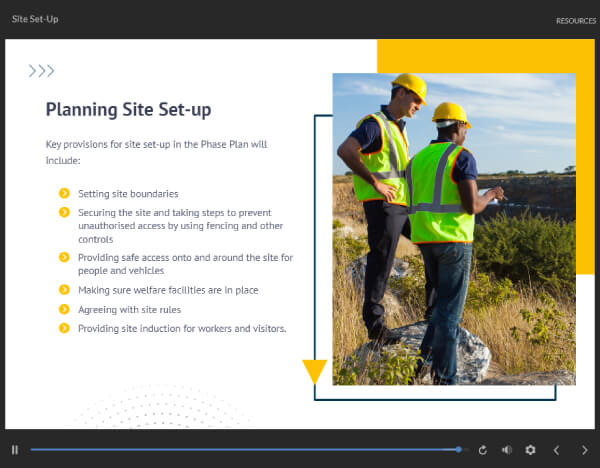The width and height of the screenshot is (600, 468).
Task: Pause the slide playback
Action: 15,450
